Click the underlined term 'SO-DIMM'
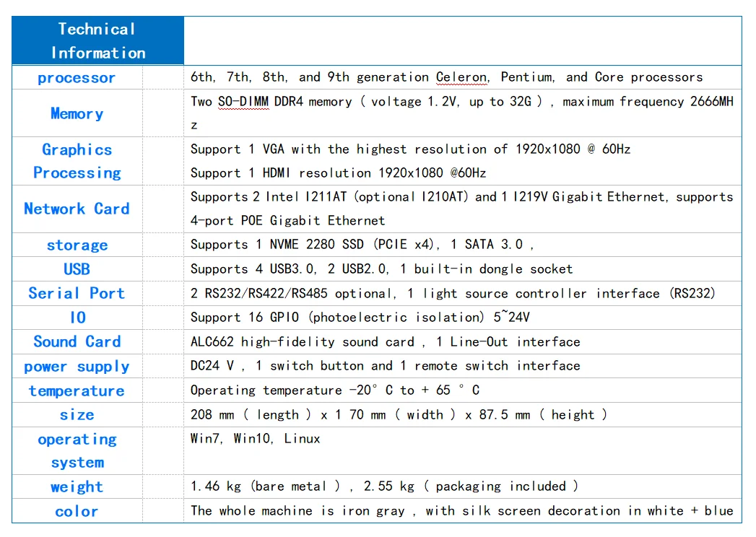The image size is (756, 537). pos(243,102)
